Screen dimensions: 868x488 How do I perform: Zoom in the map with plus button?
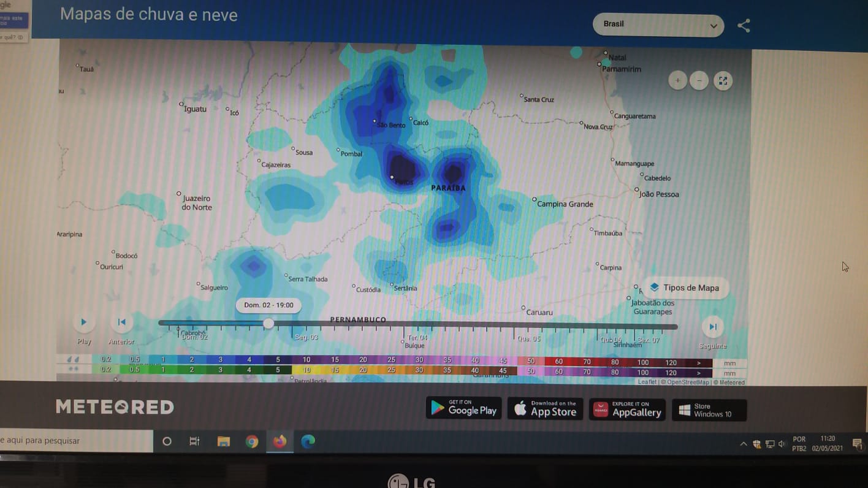tap(677, 81)
